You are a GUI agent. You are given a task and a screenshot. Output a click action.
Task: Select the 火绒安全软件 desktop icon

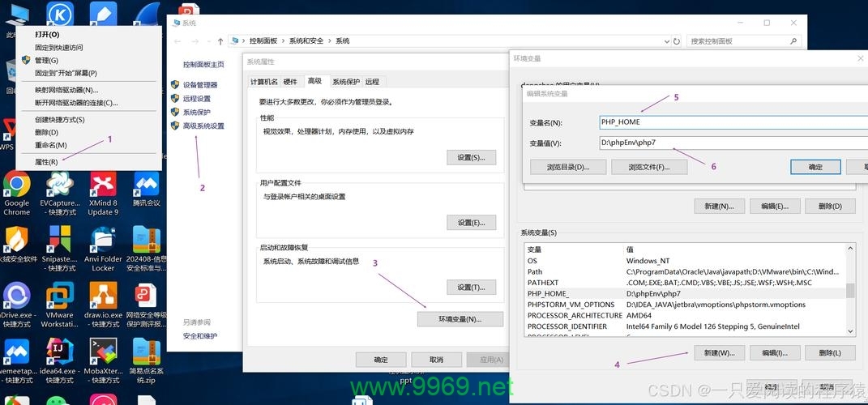click(x=16, y=245)
